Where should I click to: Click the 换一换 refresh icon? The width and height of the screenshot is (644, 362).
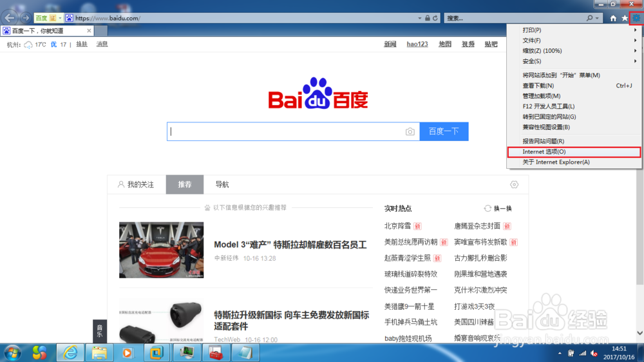[488, 208]
